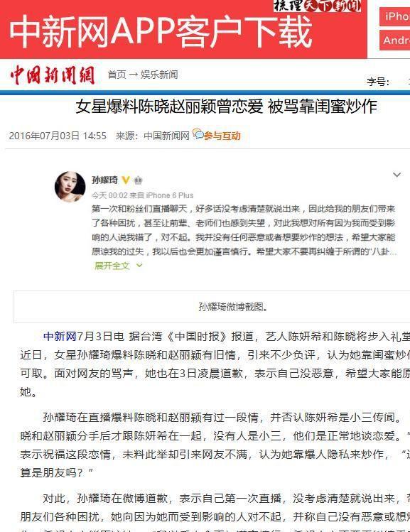Click the speech bubble icon beside 参与互动
Screen dimensions: 410x532
click(198, 134)
